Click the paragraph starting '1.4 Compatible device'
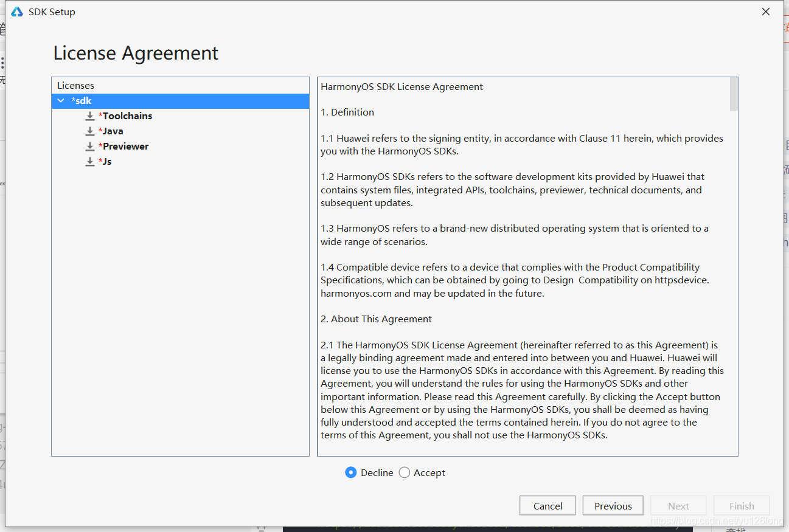The image size is (789, 532). coord(515,280)
